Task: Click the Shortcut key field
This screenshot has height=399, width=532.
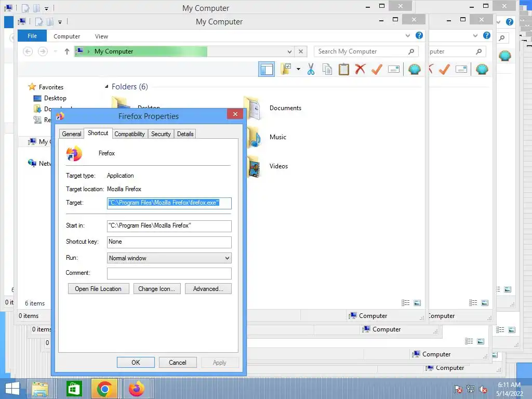Action: (169, 242)
